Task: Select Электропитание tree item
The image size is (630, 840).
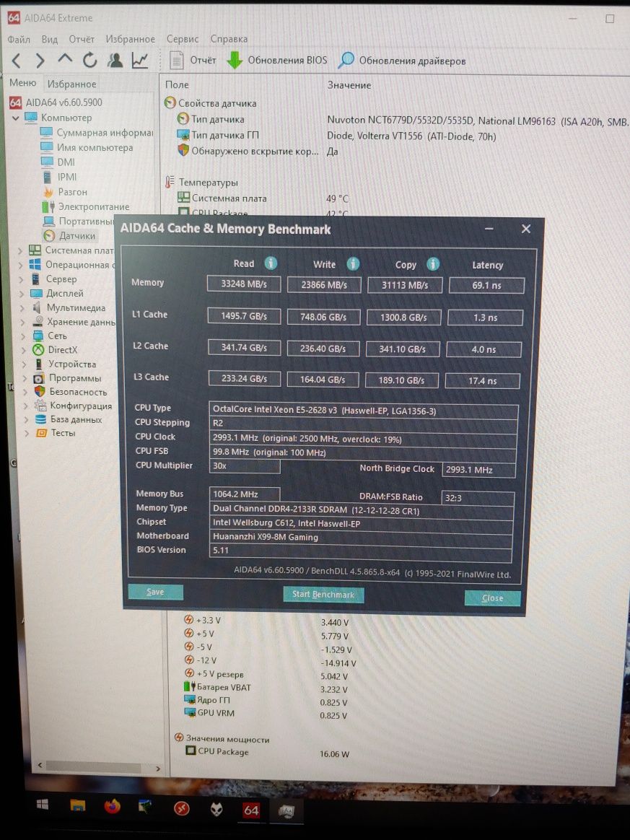Action: point(86,206)
